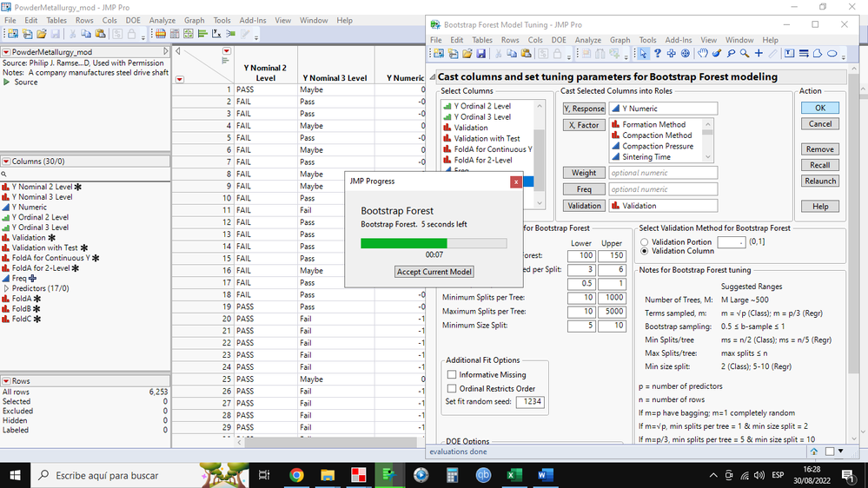868x488 pixels.
Task: Open the PowderMetallurgy_mod red triangle menu
Action: pyautogui.click(x=6, y=52)
